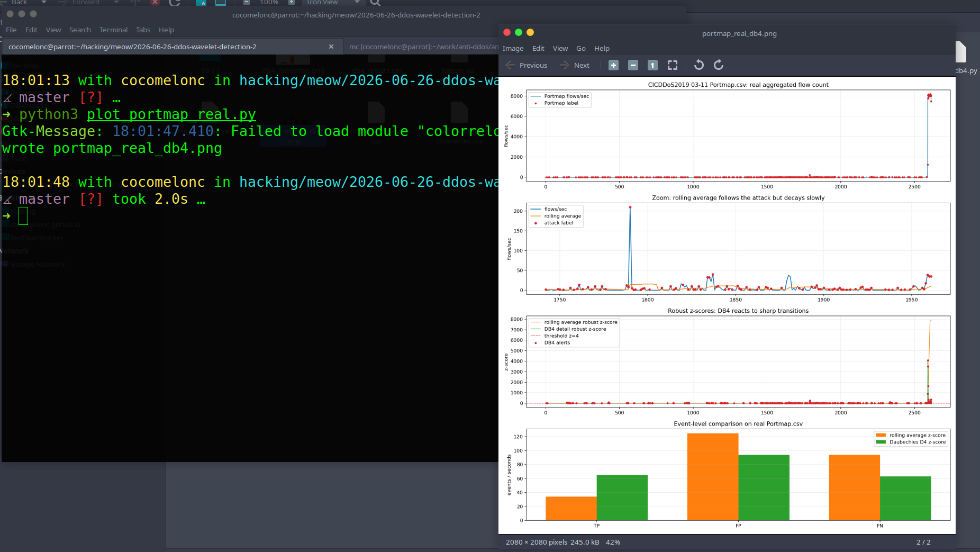The image size is (980, 552).
Task: Click the terminal cursor prompt box
Action: tap(23, 216)
